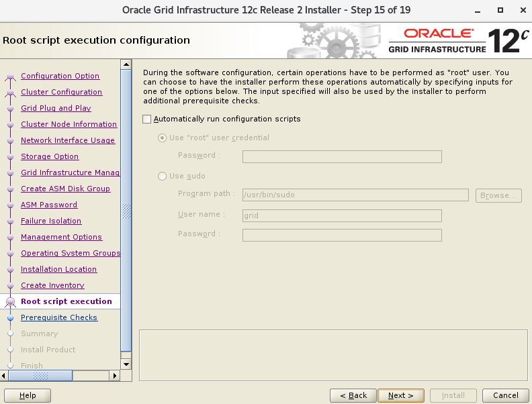This screenshot has width=532, height=404.
Task: Click the current-step marker beside Root script execution
Action: pyautogui.click(x=10, y=302)
